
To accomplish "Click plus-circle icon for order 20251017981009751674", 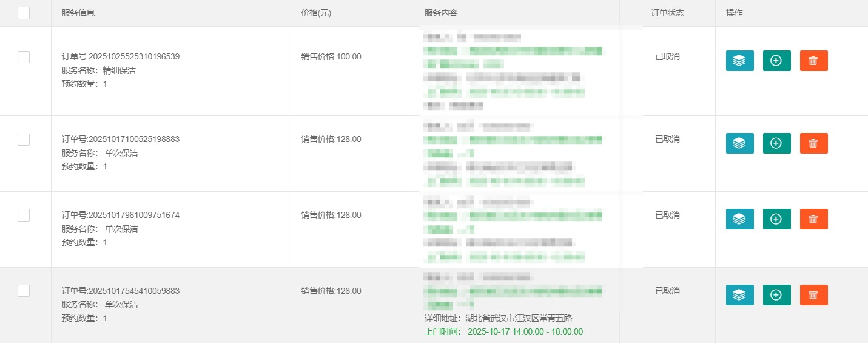I will pos(776,219).
